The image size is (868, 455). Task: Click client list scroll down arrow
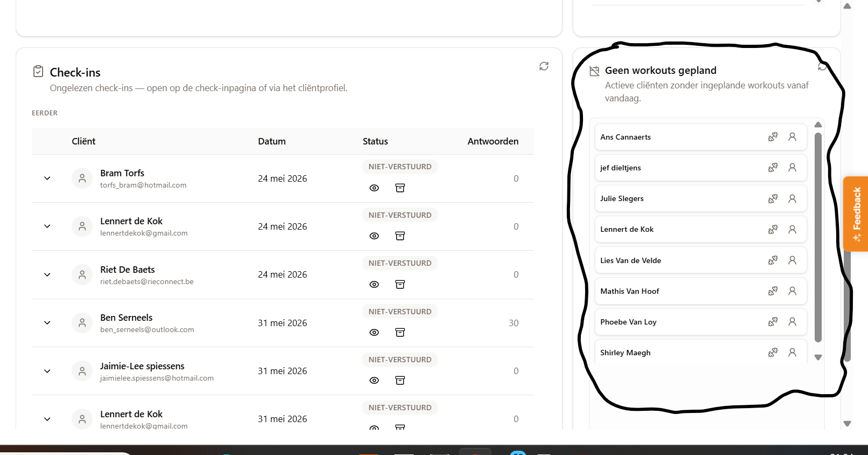tap(818, 357)
